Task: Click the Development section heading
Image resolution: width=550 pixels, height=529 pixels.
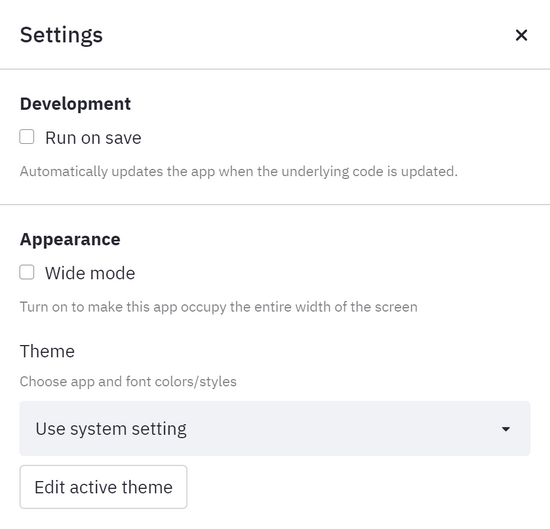Action: [x=75, y=104]
